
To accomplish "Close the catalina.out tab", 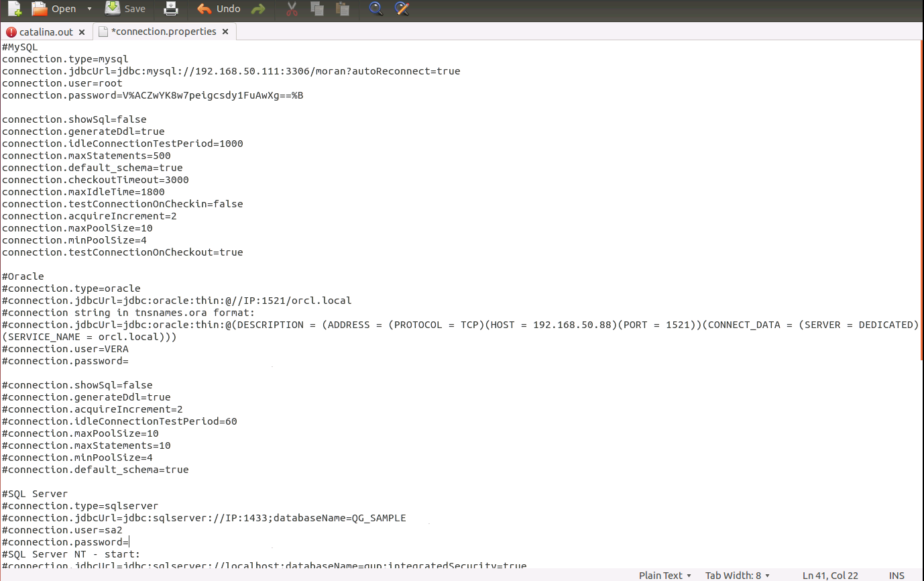I will click(x=82, y=32).
